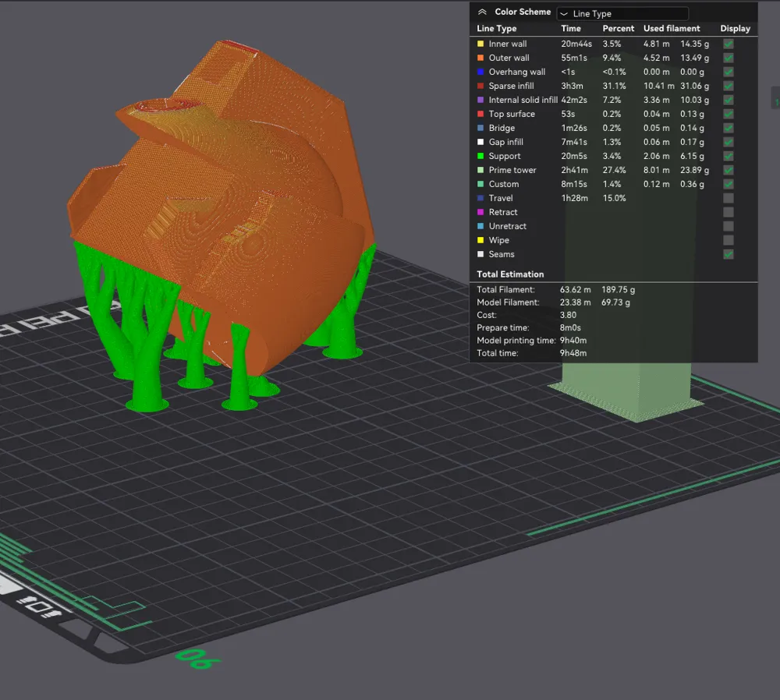Uncheck Inner wall display checkbox
This screenshot has width=780, height=700.
(x=728, y=44)
